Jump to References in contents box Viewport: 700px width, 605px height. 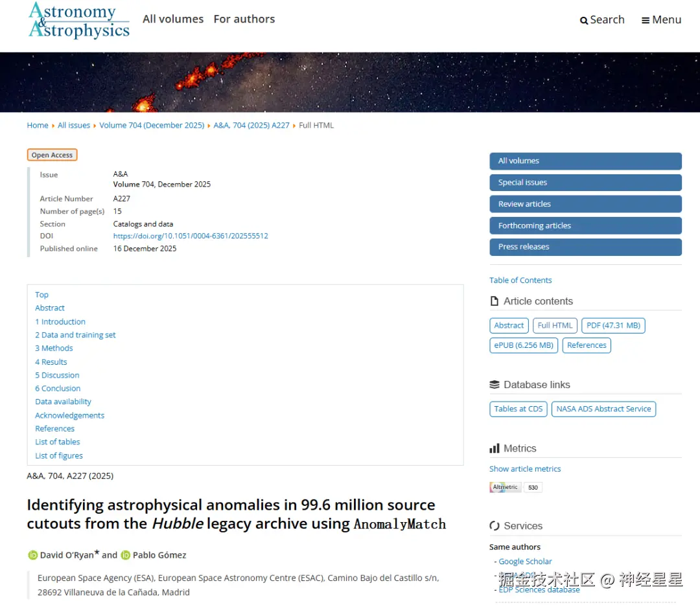pyautogui.click(x=55, y=429)
